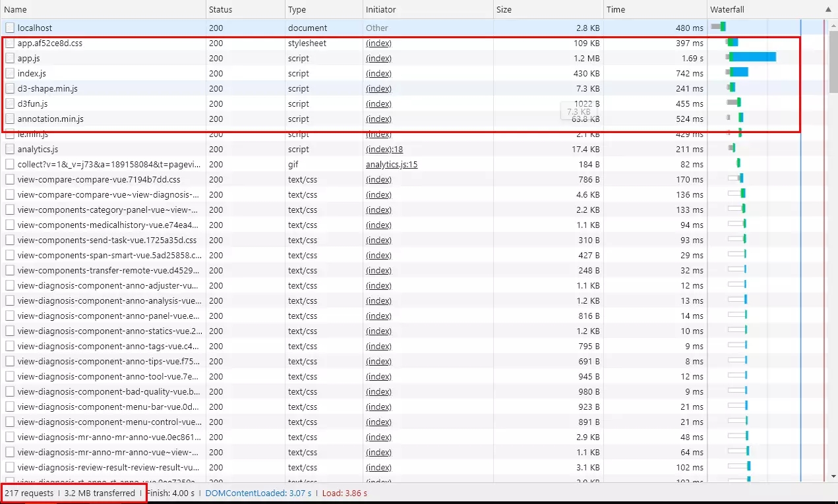Open the (index) initiator link for app.js
This screenshot has height=504, width=838.
tap(378, 59)
